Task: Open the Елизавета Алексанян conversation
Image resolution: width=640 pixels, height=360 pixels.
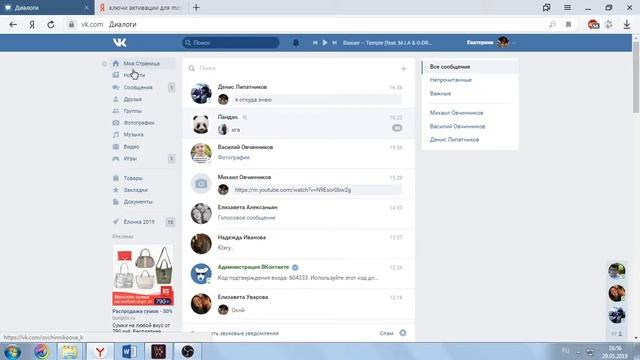Action: coord(298,213)
